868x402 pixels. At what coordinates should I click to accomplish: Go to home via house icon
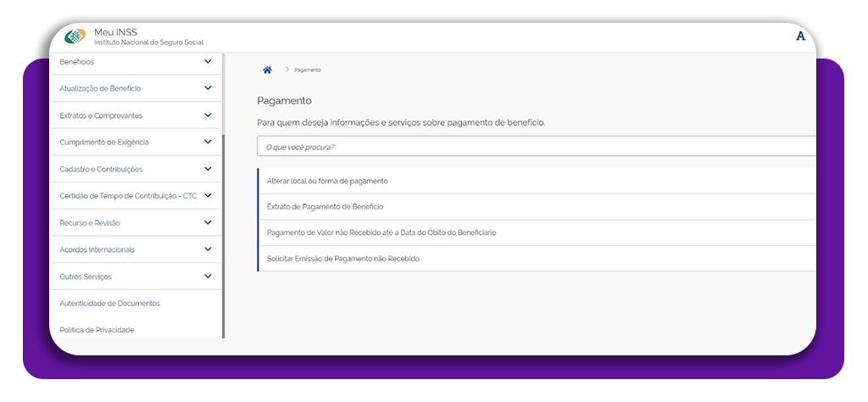[x=267, y=70]
